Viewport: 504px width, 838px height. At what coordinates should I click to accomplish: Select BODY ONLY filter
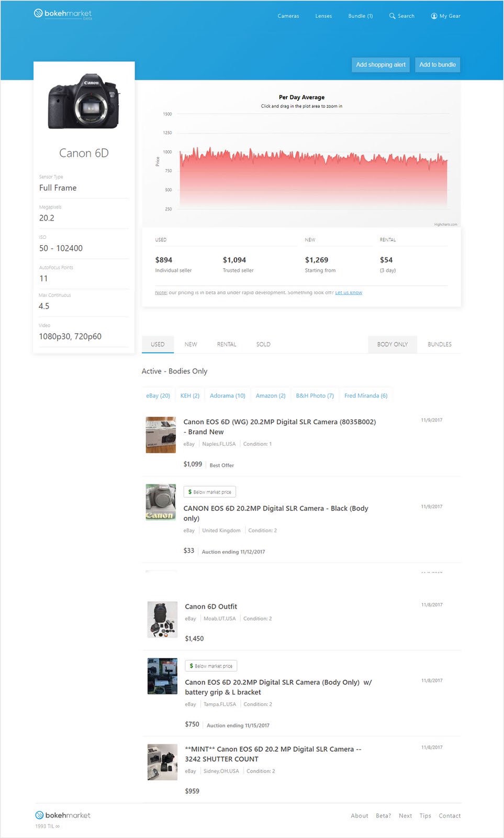tap(392, 345)
